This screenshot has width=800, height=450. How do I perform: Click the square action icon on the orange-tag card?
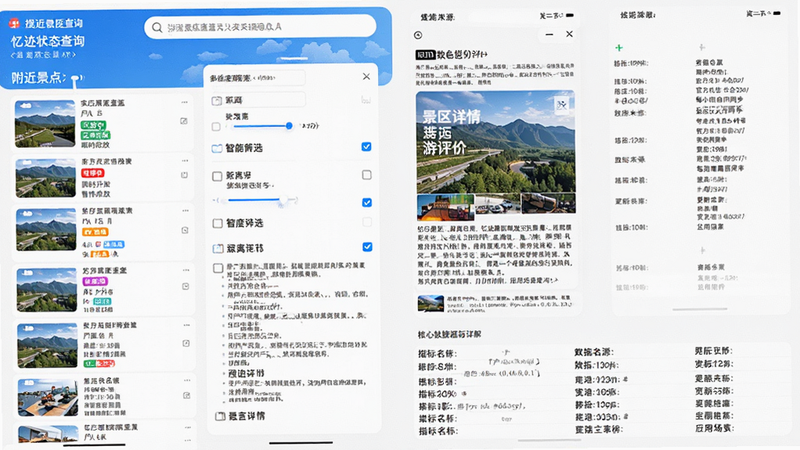coord(185,230)
